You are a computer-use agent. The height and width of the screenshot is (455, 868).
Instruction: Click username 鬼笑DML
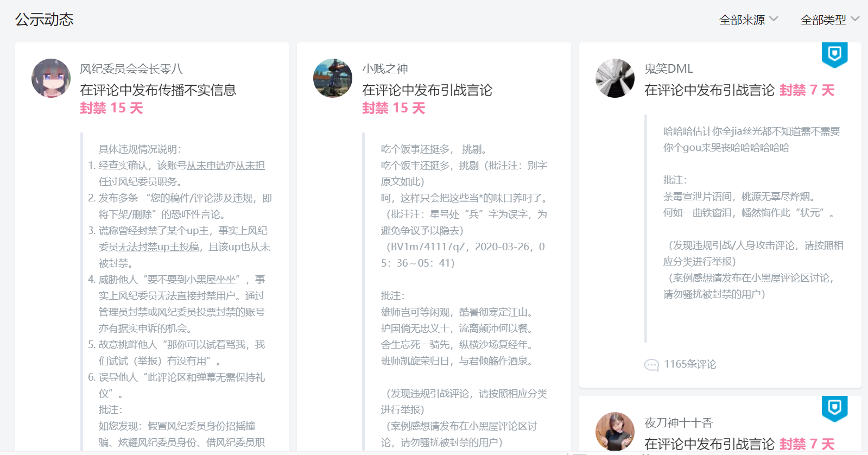point(669,69)
